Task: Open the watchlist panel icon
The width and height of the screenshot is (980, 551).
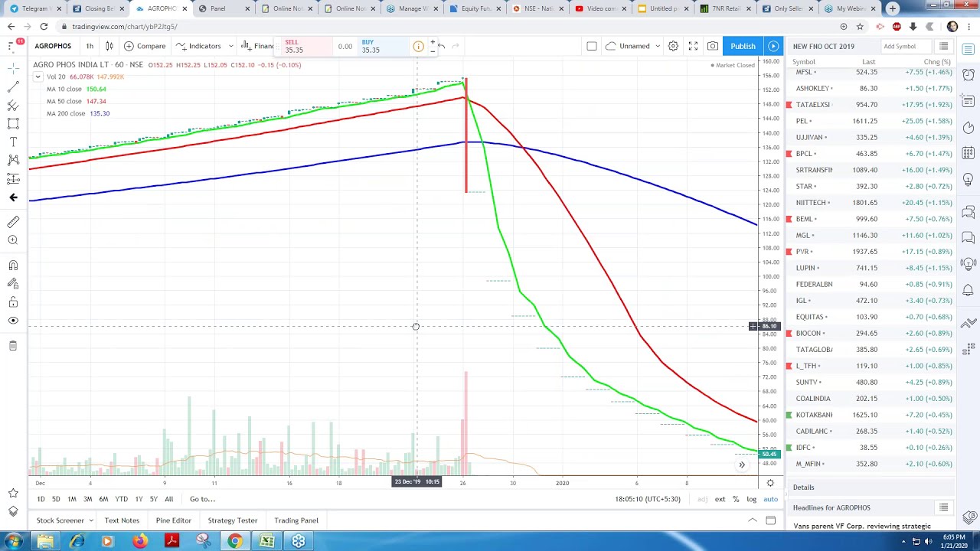Action: point(969,51)
